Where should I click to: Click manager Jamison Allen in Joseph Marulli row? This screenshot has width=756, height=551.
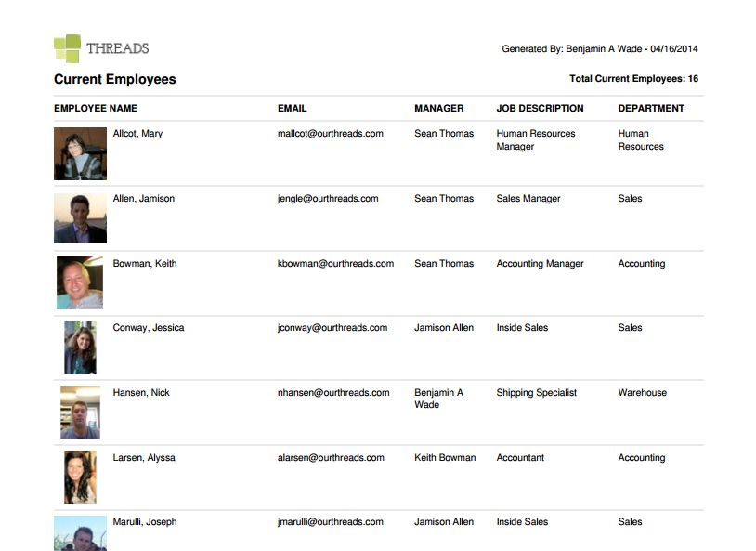click(x=444, y=521)
